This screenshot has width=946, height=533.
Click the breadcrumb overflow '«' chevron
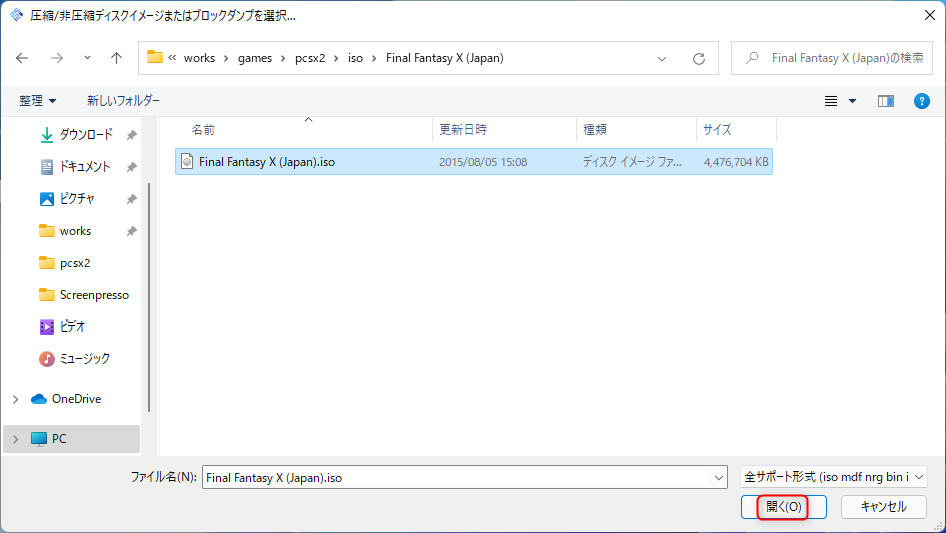pos(172,58)
